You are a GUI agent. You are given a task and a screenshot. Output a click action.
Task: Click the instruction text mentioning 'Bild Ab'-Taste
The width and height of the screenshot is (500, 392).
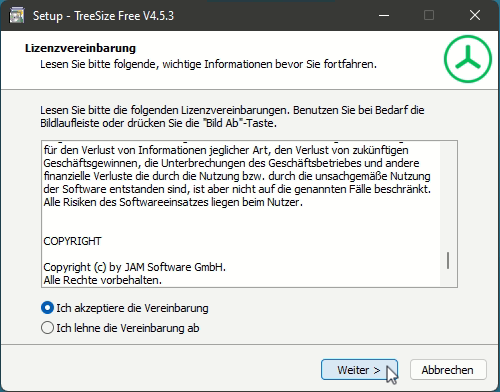232,116
